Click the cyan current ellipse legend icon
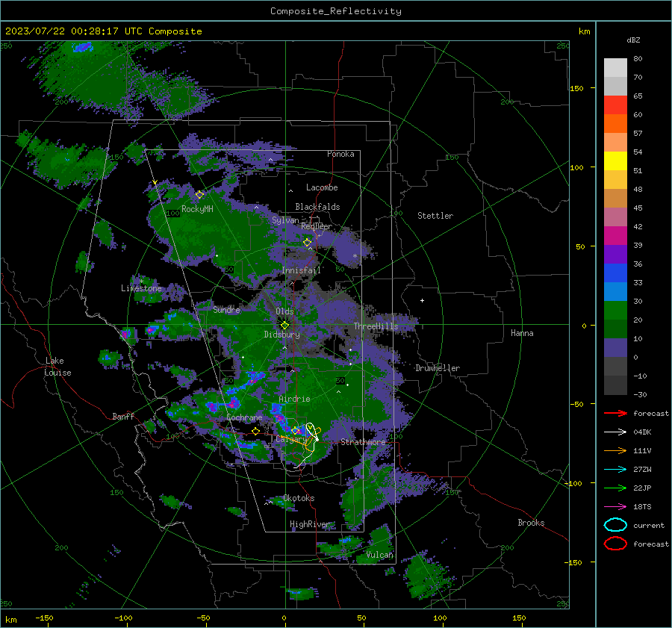Screen dimensions: 672x628 click(x=615, y=525)
